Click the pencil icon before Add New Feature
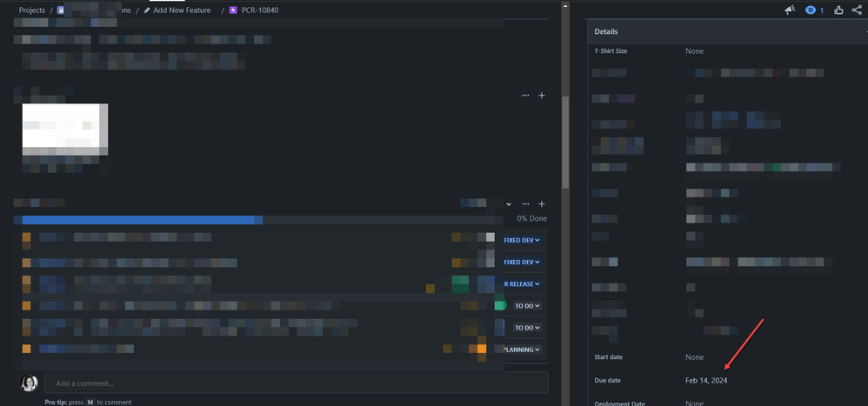 pos(147,10)
